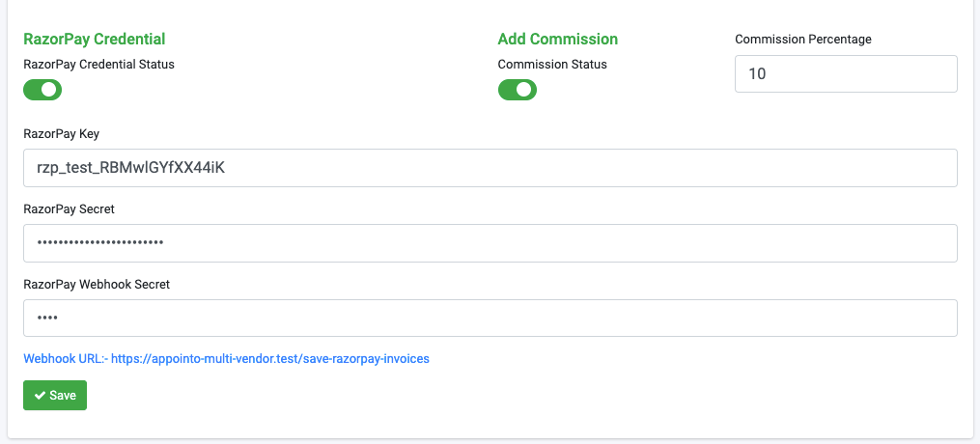Toggle RazorPay Credential Status switch
This screenshot has height=444, width=980.
[x=42, y=90]
